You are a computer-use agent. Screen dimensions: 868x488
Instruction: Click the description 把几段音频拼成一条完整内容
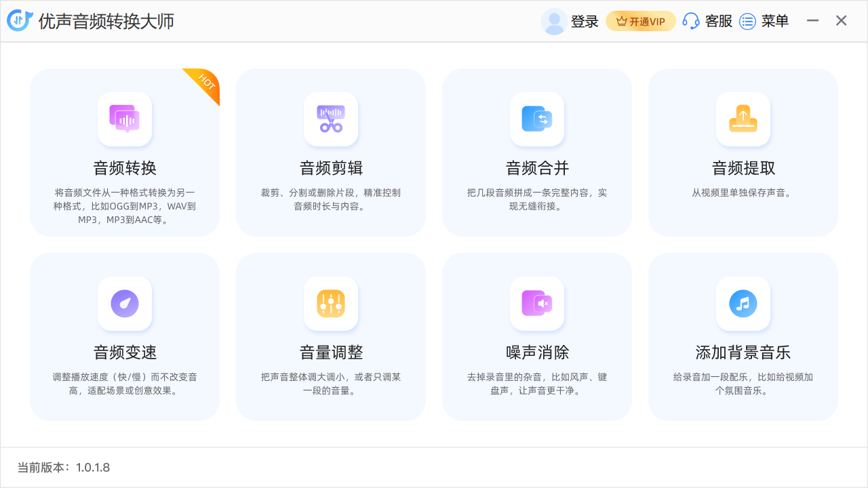point(537,199)
